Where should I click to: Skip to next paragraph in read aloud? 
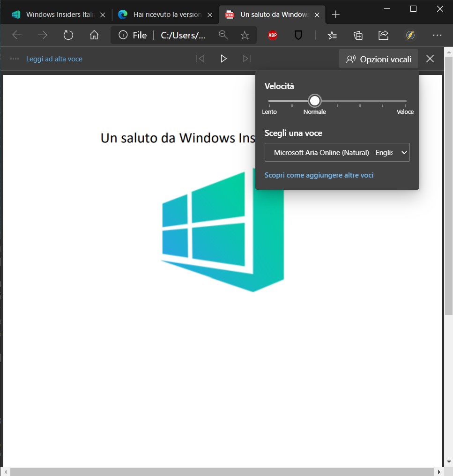(x=247, y=58)
